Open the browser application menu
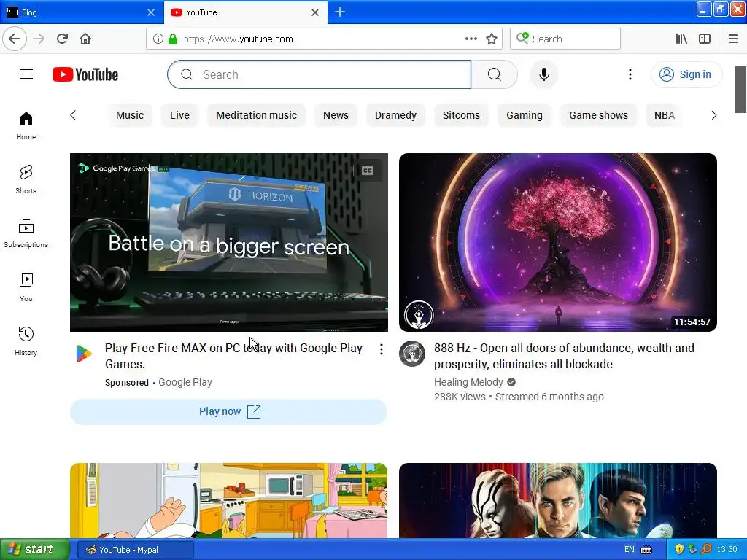Image resolution: width=747 pixels, height=560 pixels. [732, 39]
